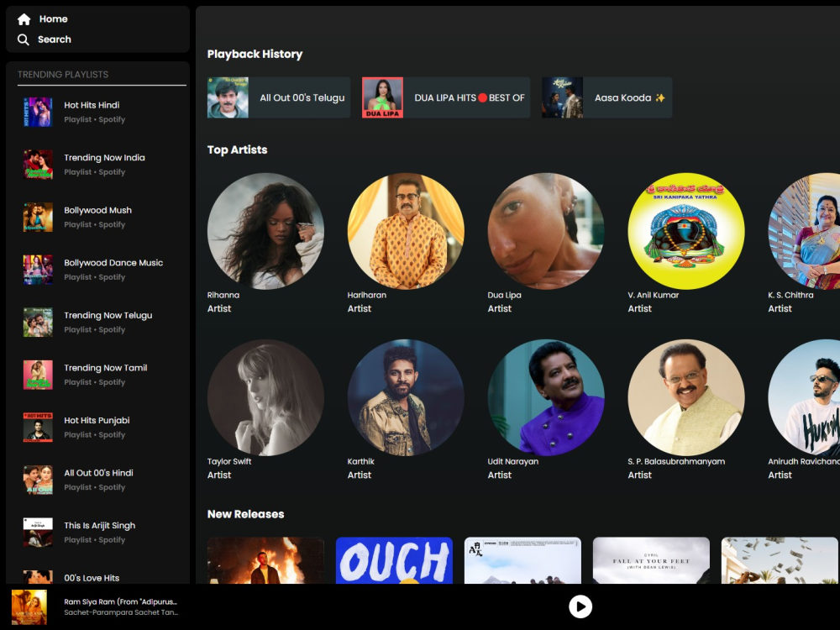Select This Is Arijit Singh title text
The image size is (840, 630).
[x=100, y=526]
